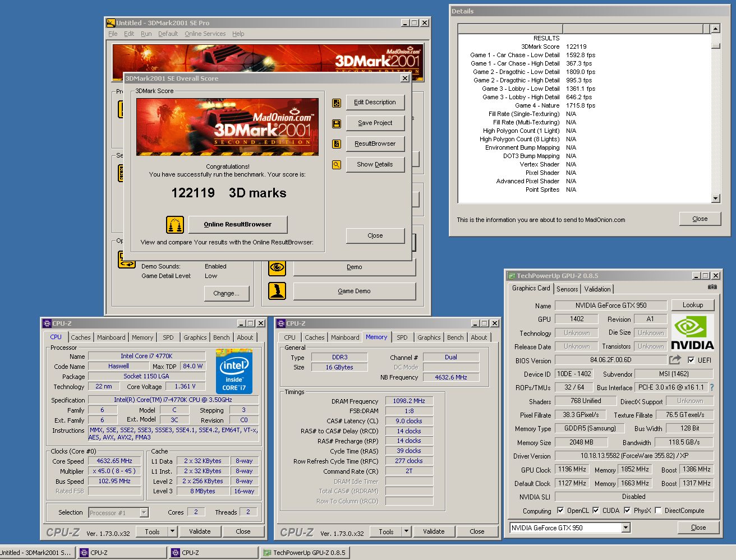Click the Show Details magnifier icon
Viewport: 736px width, 560px height.
pyautogui.click(x=337, y=165)
